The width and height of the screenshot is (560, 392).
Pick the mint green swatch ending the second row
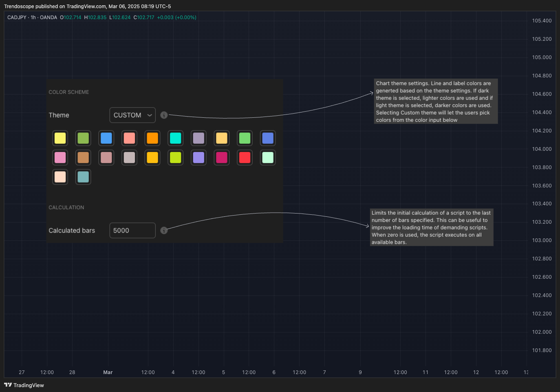[x=268, y=158]
